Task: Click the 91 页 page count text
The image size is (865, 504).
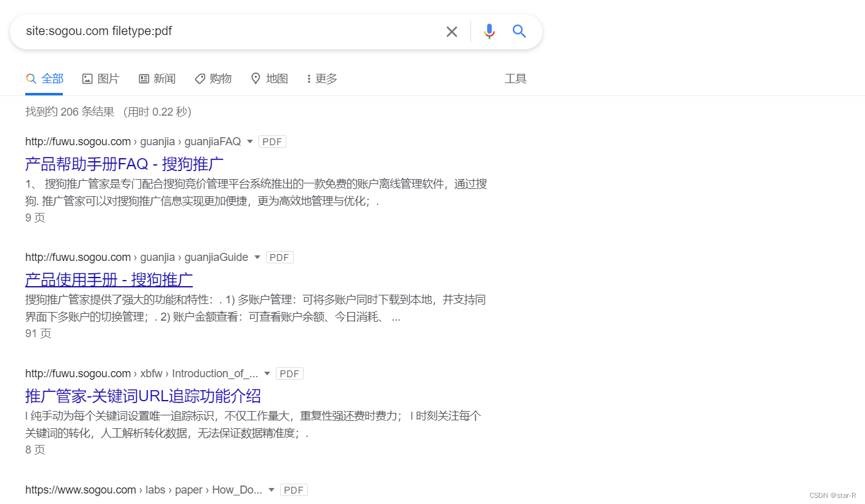Action: tap(38, 334)
